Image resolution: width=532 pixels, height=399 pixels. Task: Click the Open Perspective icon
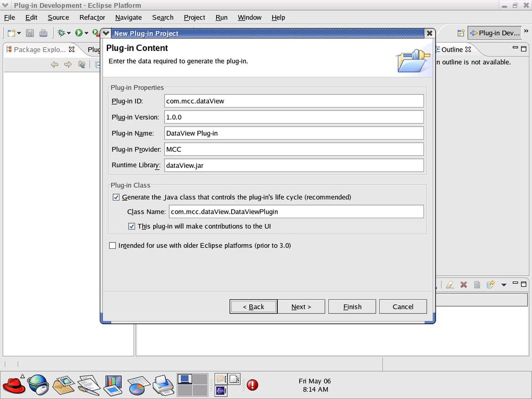[x=461, y=33]
